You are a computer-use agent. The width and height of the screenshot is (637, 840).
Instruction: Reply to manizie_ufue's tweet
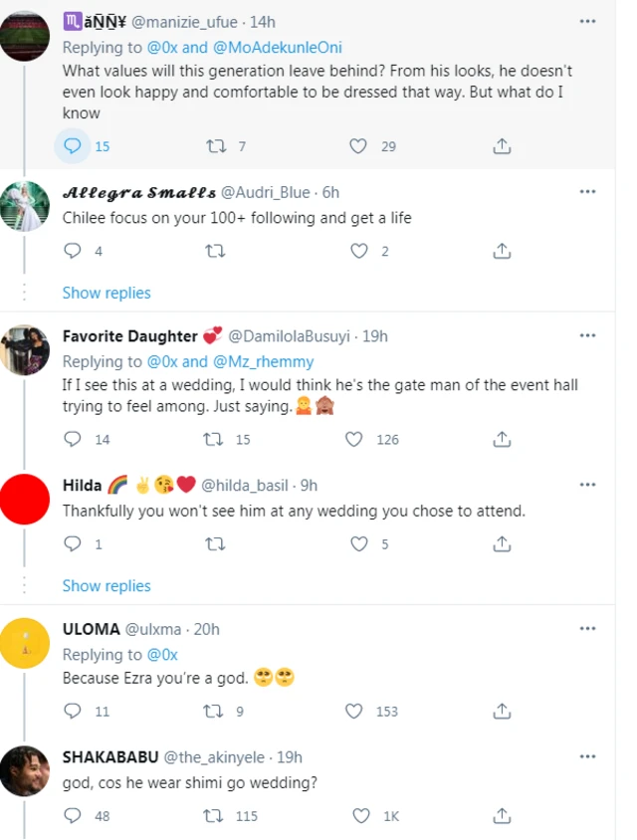72,145
